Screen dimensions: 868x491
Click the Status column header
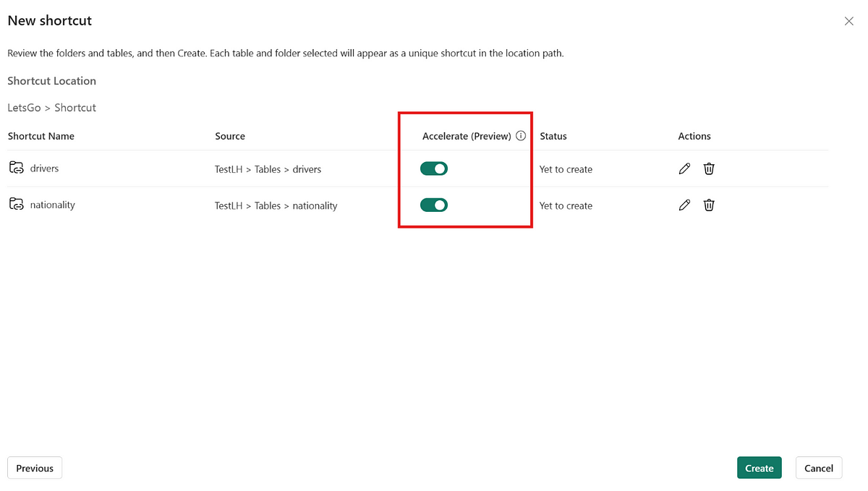click(x=553, y=136)
